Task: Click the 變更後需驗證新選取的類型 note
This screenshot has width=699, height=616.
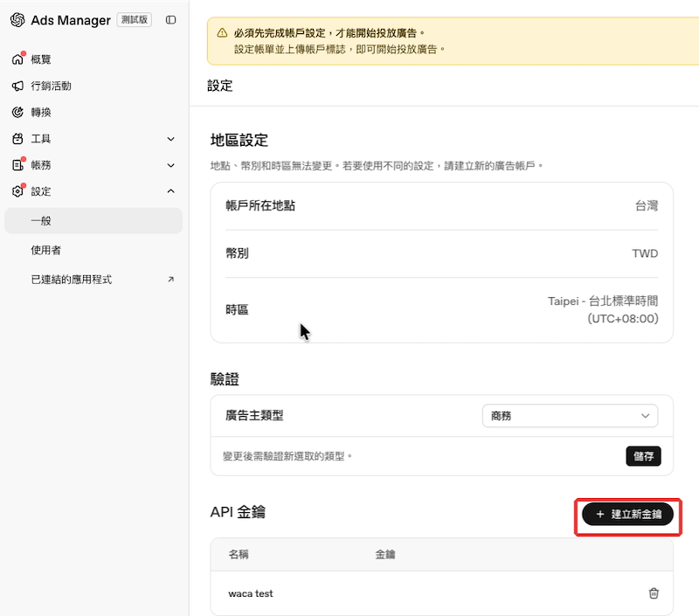Action: click(287, 456)
